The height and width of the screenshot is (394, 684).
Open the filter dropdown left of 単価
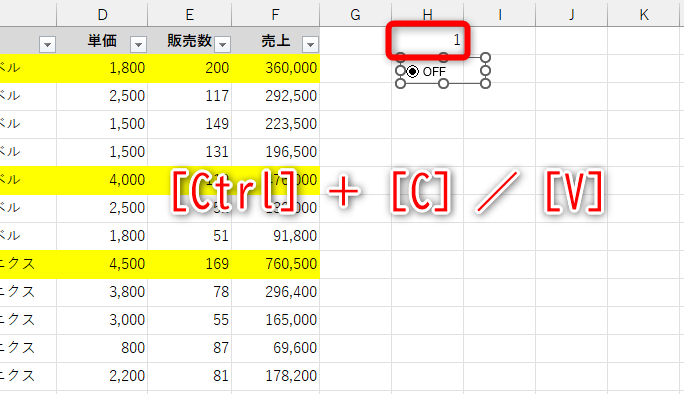coord(48,44)
